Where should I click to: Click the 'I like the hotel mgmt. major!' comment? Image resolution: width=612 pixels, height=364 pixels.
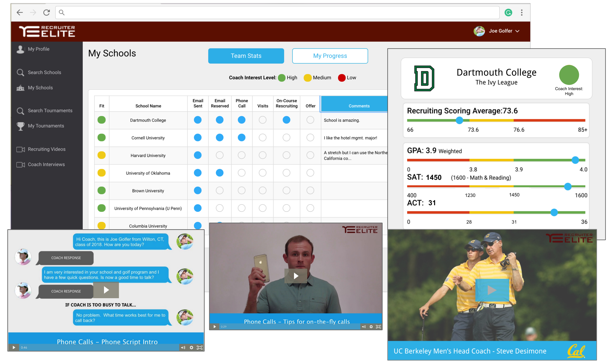350,138
